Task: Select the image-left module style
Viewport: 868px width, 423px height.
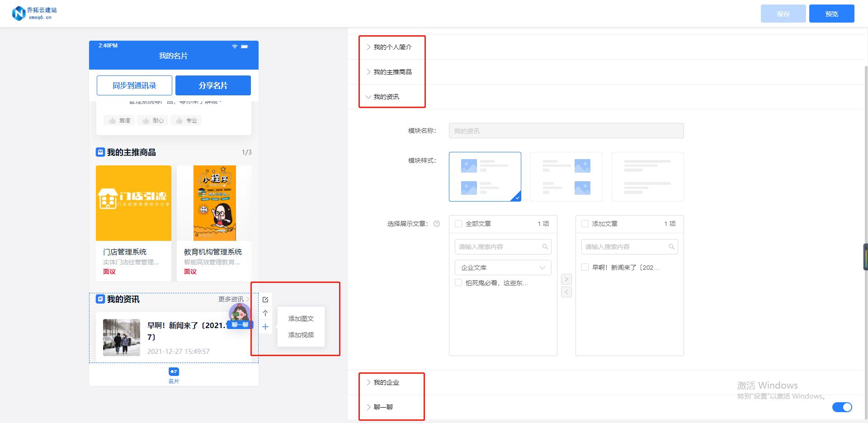Action: coord(485,177)
